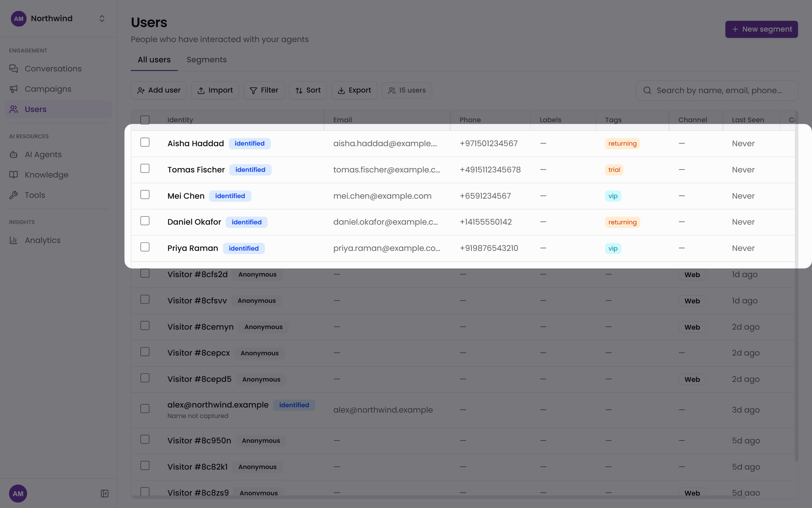Click the Import button

pyautogui.click(x=215, y=90)
